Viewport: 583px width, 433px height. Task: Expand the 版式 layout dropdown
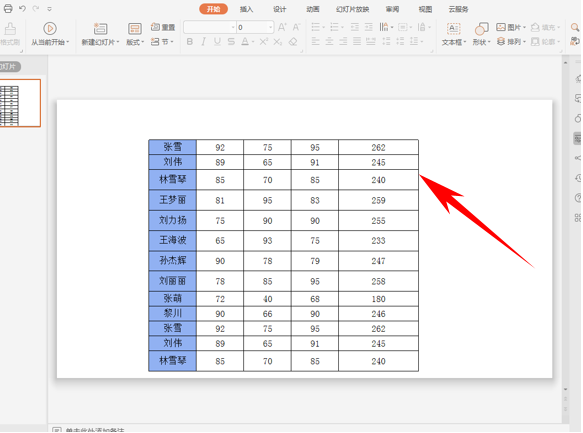pos(135,42)
